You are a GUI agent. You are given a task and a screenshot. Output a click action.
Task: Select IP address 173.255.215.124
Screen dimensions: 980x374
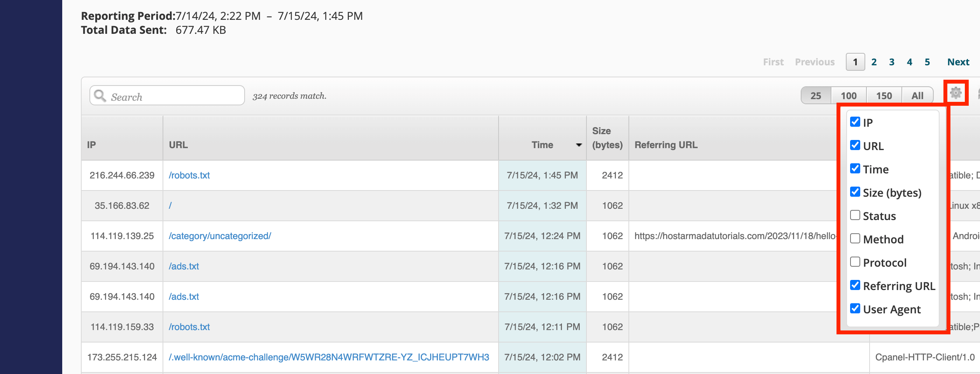tap(122, 357)
